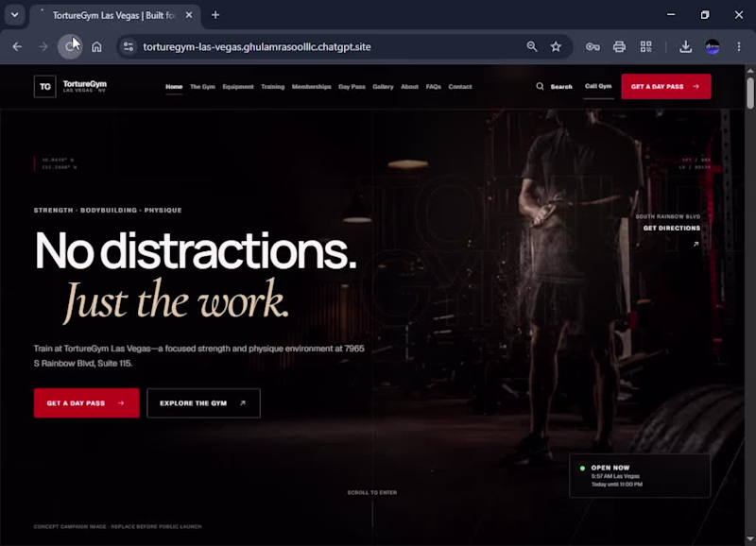Click the address bar URL field
The width and height of the screenshot is (756, 546).
257,46
